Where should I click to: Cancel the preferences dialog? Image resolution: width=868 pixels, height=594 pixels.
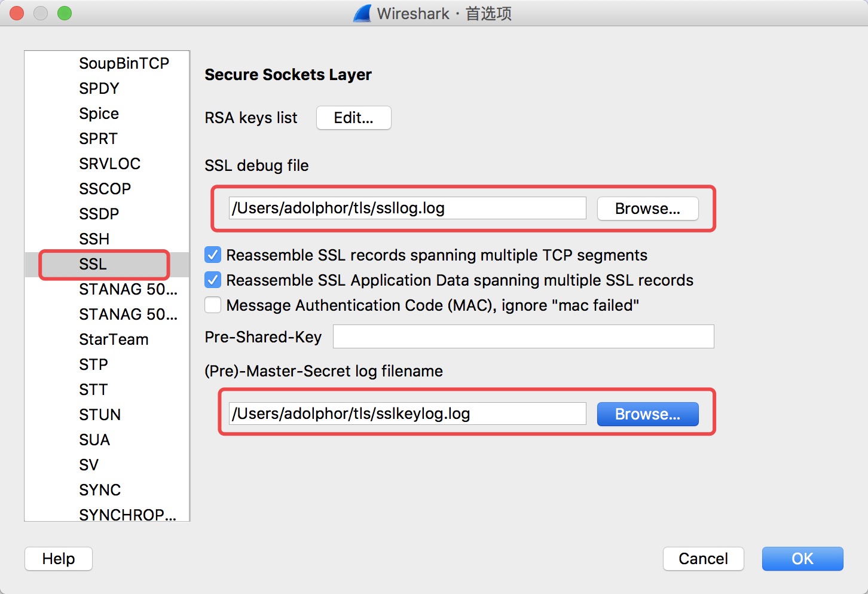tap(703, 559)
